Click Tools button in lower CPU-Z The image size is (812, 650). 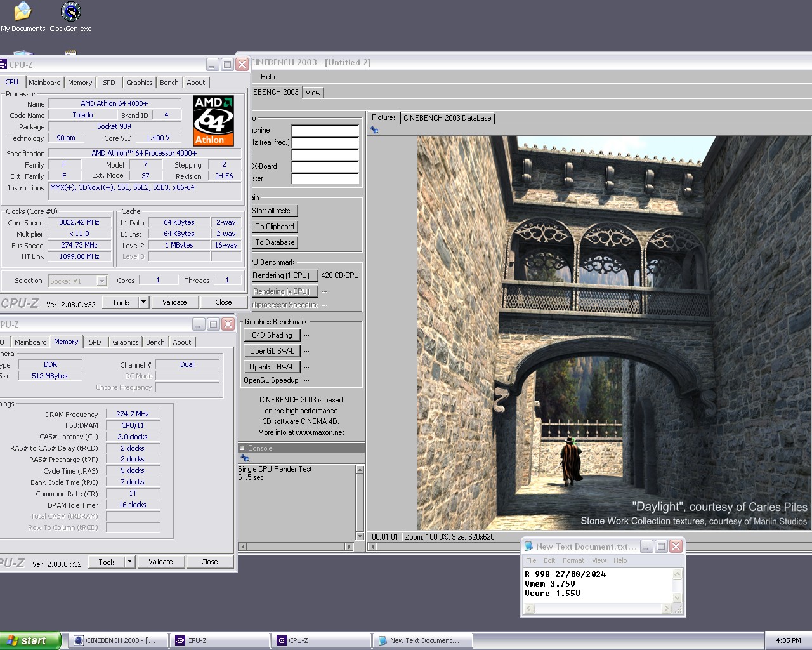107,562
